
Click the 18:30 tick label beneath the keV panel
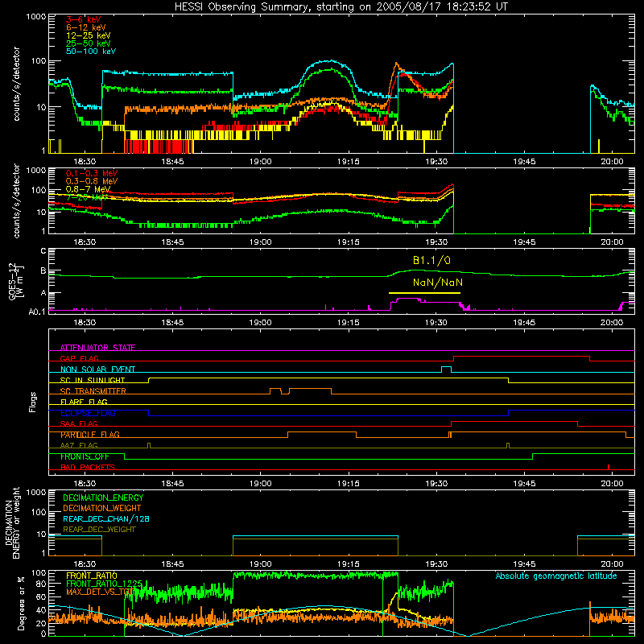(85, 162)
